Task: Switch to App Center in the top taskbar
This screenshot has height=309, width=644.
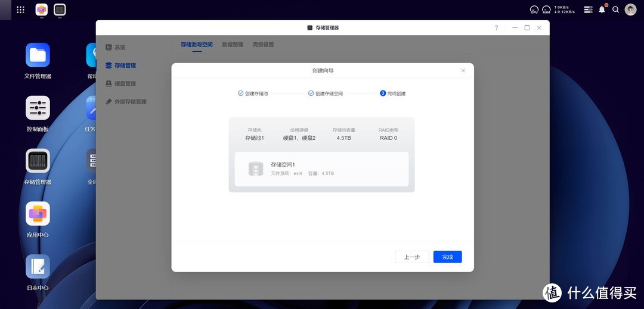Action: point(42,10)
